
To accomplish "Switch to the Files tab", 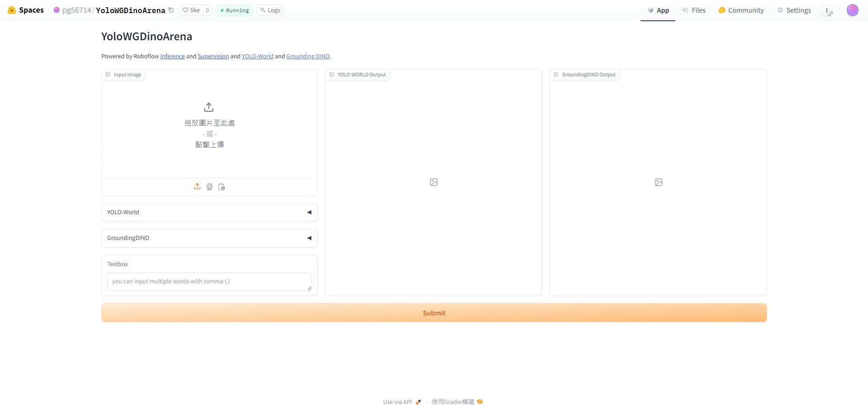I will point(693,10).
